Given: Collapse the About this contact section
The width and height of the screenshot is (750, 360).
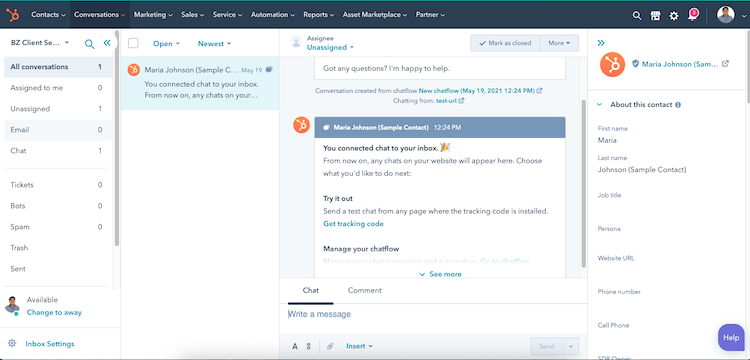Looking at the screenshot, I should (x=599, y=105).
